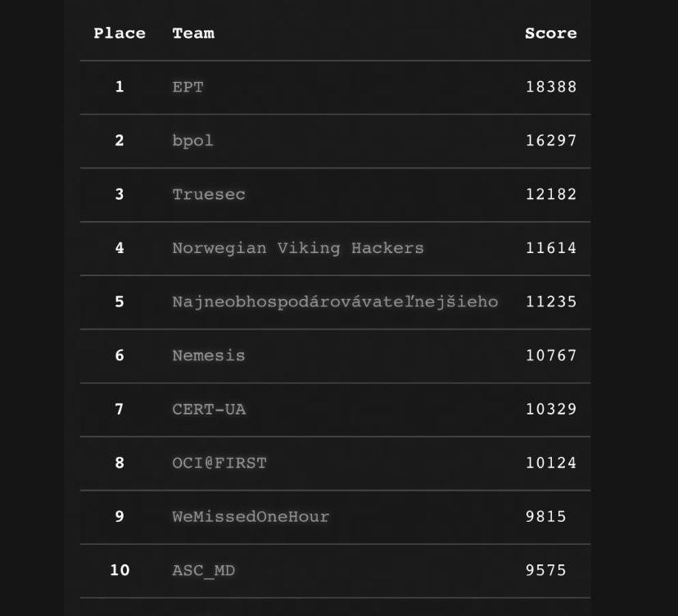Click the Place column header
Image resolution: width=678 pixels, height=616 pixels.
(120, 34)
